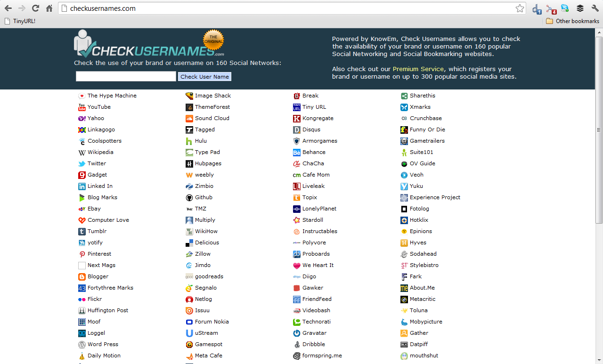Click the Wikipedia W icon
603x364 pixels.
(82, 152)
